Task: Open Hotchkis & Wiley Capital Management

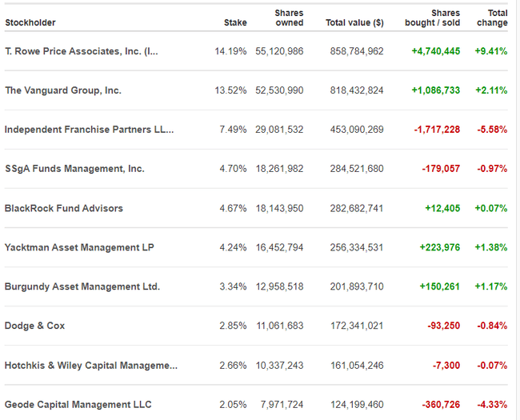Action: [91, 365]
